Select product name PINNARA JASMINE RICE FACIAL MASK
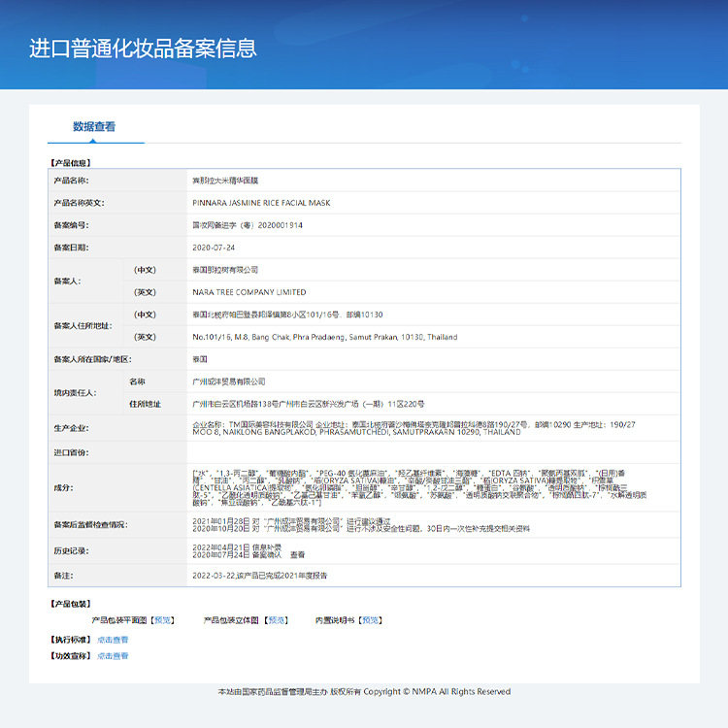Viewport: 728px width, 728px height. [261, 203]
